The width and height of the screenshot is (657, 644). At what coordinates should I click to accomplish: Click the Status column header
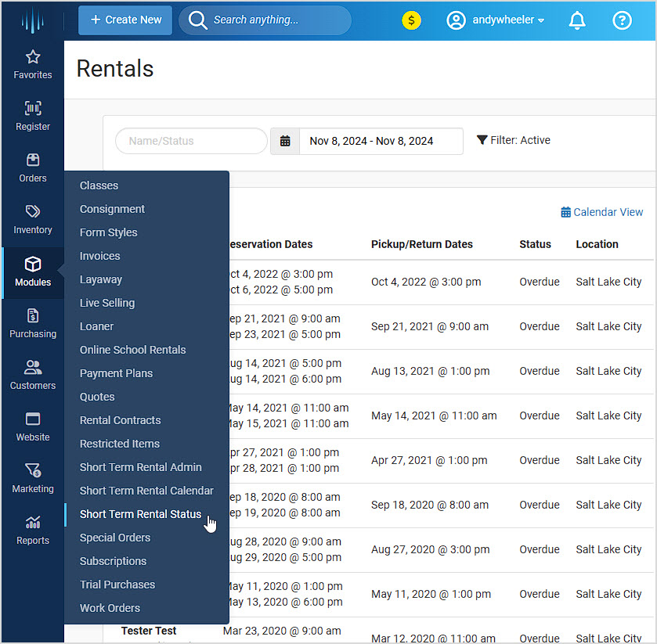coord(535,244)
